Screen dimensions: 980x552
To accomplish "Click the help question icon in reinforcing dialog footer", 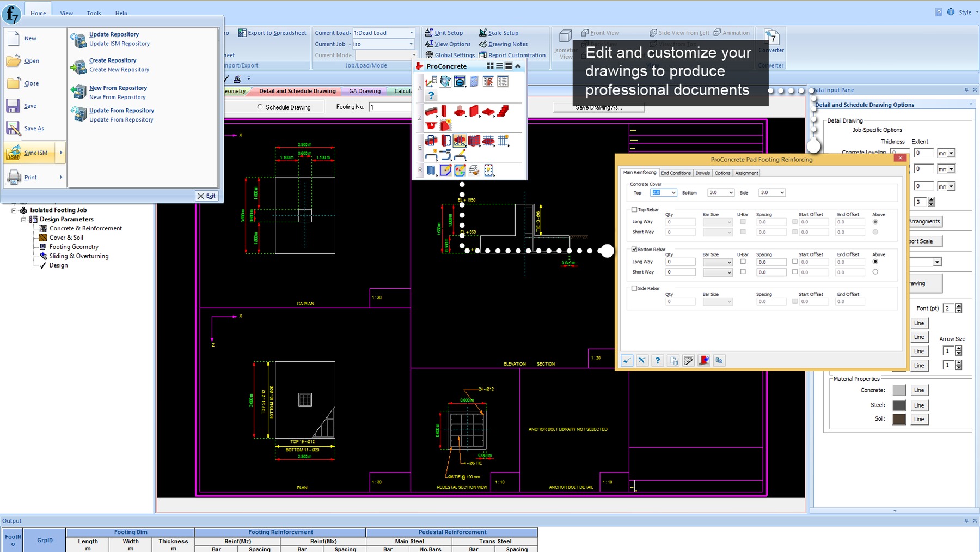I will (658, 360).
